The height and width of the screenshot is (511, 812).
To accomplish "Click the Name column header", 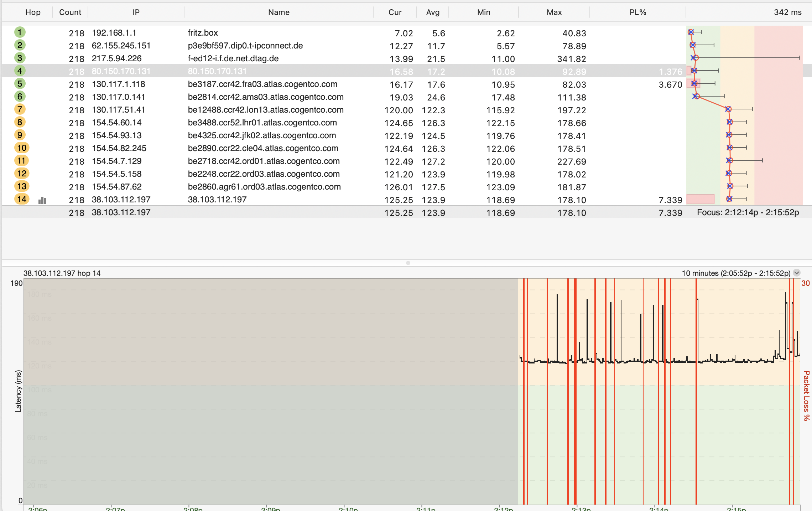I will pyautogui.click(x=279, y=12).
